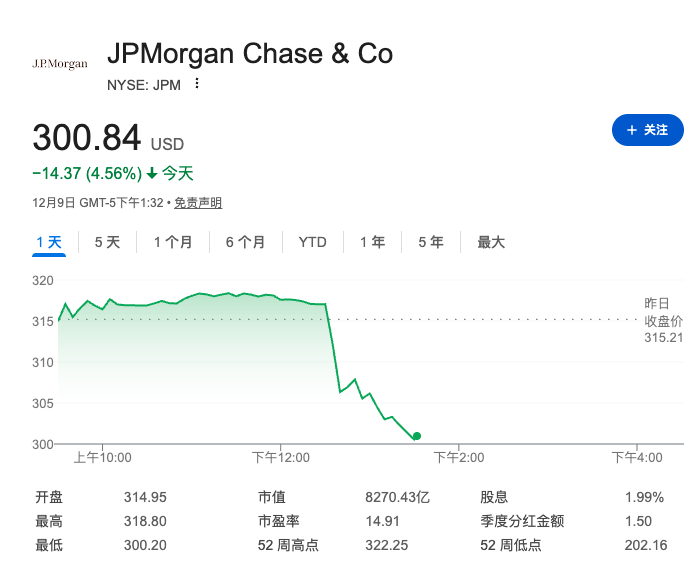Click the 关注 follow button
The height and width of the screenshot is (586, 695).
click(647, 130)
